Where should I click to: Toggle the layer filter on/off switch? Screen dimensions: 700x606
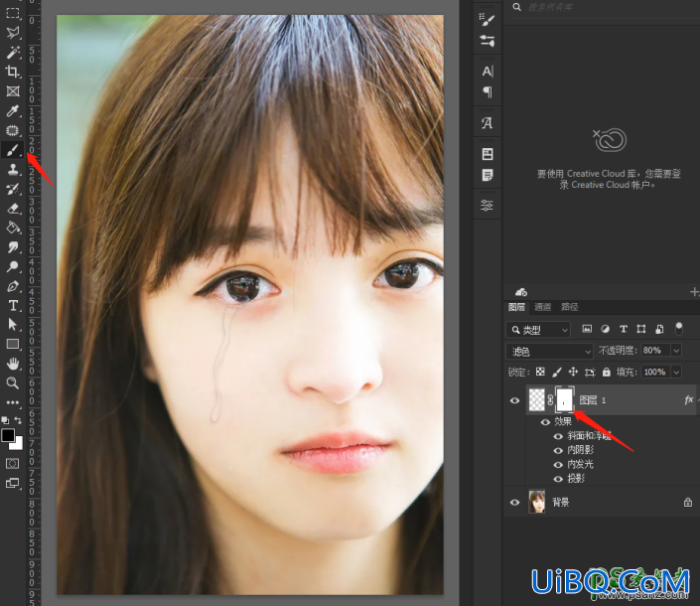pyautogui.click(x=679, y=329)
